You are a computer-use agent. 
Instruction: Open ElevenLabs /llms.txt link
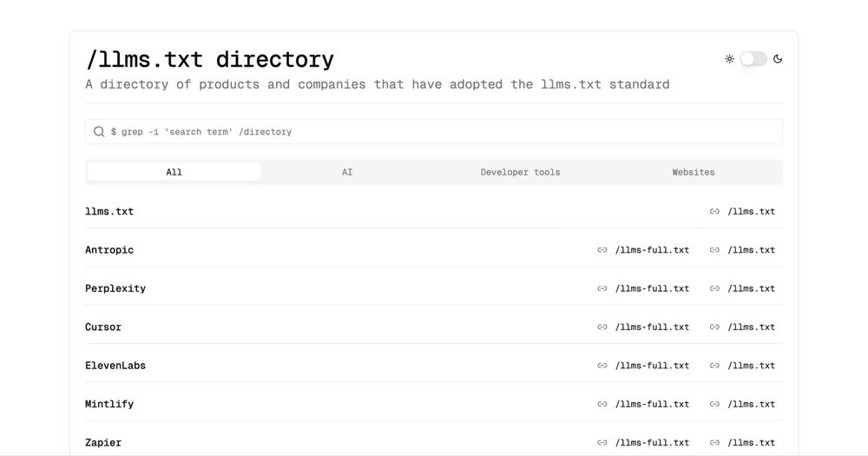point(751,365)
